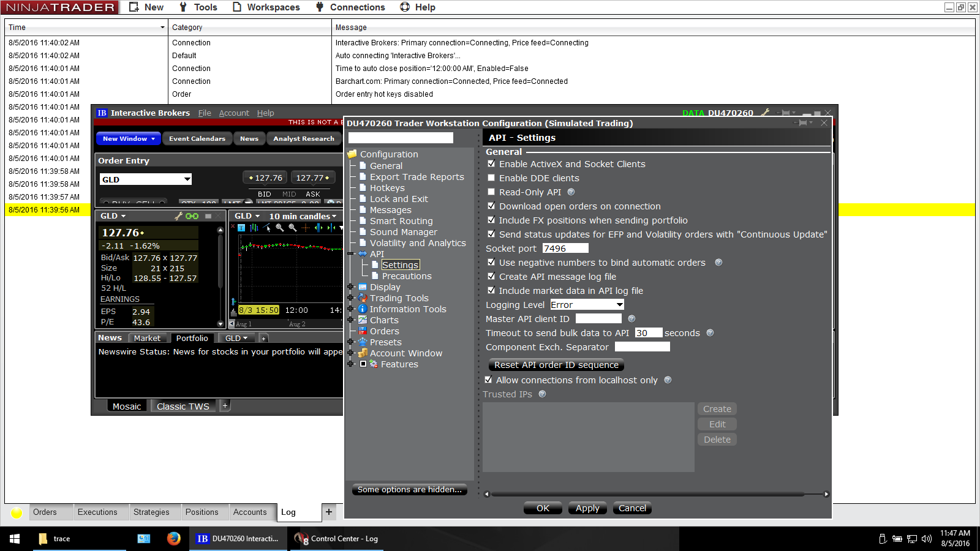Screen dimensions: 980x551
Task: Click the Configuration folder icon in tree
Action: coord(352,154)
